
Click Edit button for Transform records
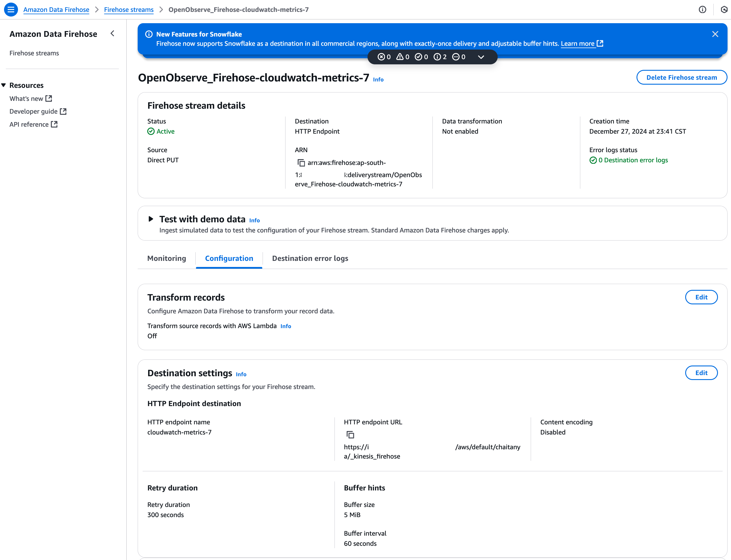tap(701, 297)
